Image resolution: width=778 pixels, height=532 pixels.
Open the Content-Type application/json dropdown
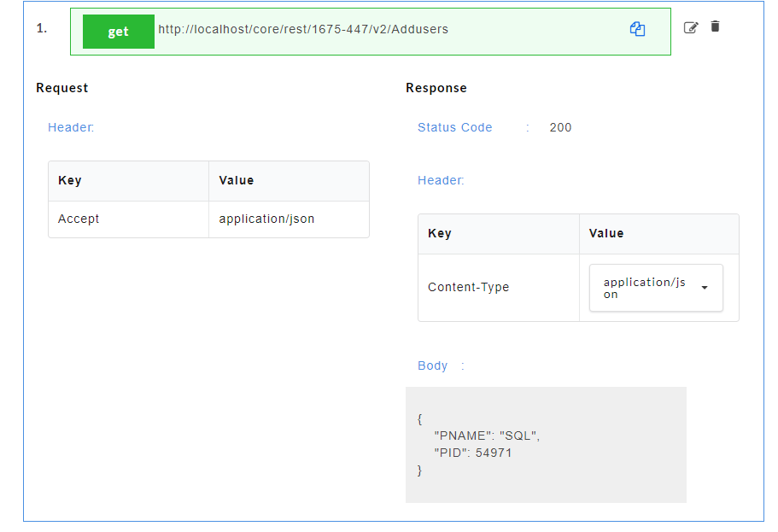(x=656, y=288)
